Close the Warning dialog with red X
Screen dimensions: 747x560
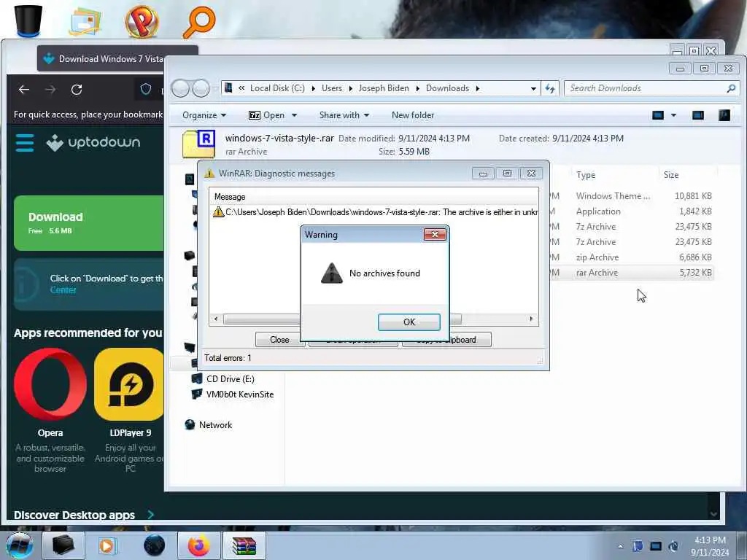click(x=435, y=234)
